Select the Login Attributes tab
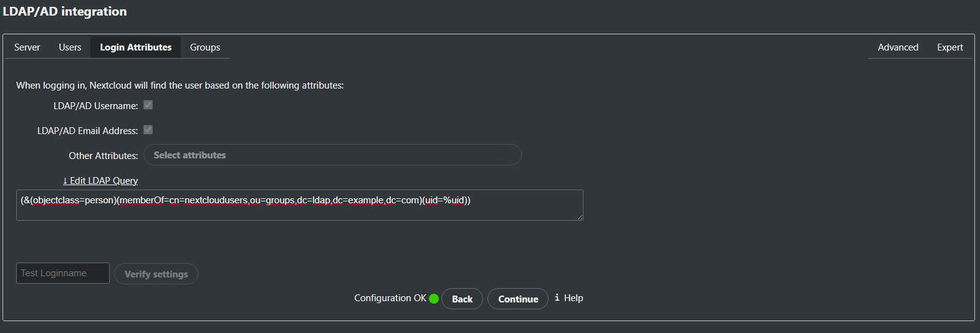The image size is (980, 333). click(136, 47)
